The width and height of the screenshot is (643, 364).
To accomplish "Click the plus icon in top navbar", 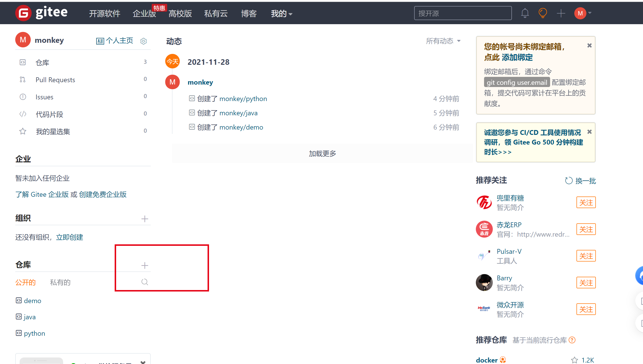I will point(561,13).
